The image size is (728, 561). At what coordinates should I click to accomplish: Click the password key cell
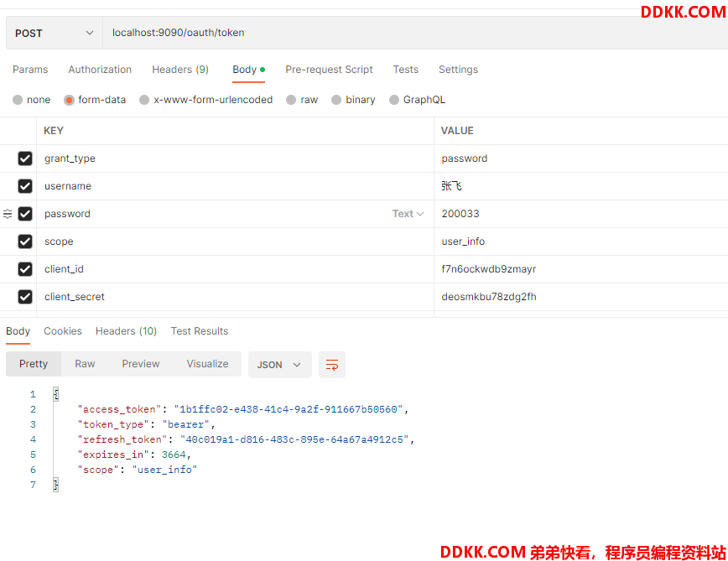(235, 214)
